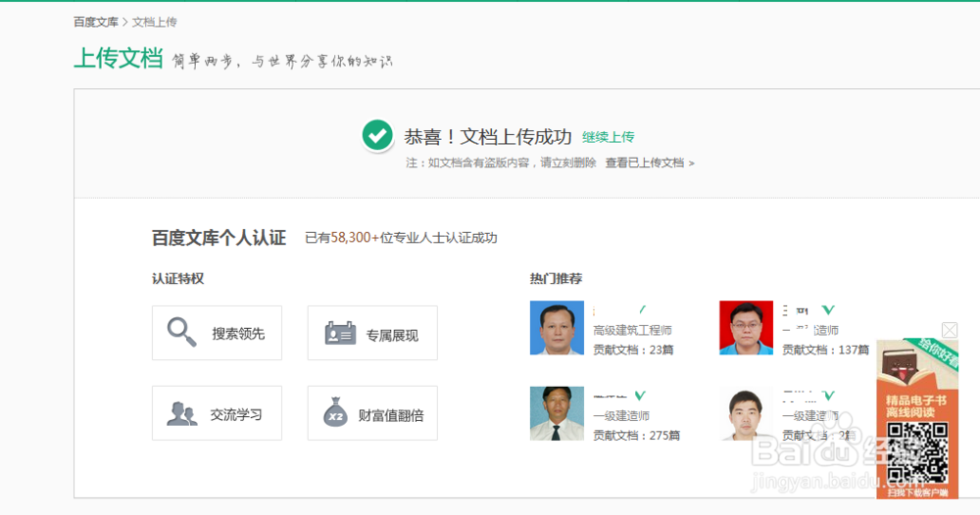
Task: Open the photo of user with 275篇
Action: coord(557,413)
